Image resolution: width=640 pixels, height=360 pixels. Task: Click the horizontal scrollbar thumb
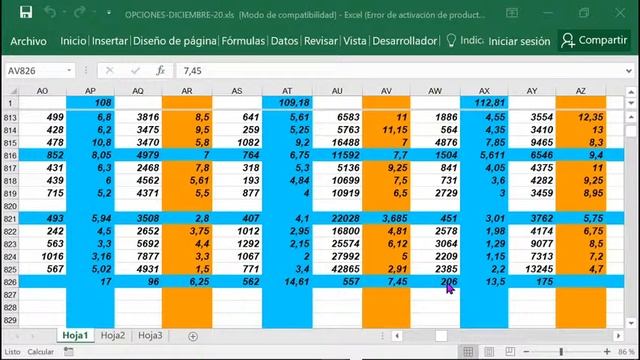point(441,336)
